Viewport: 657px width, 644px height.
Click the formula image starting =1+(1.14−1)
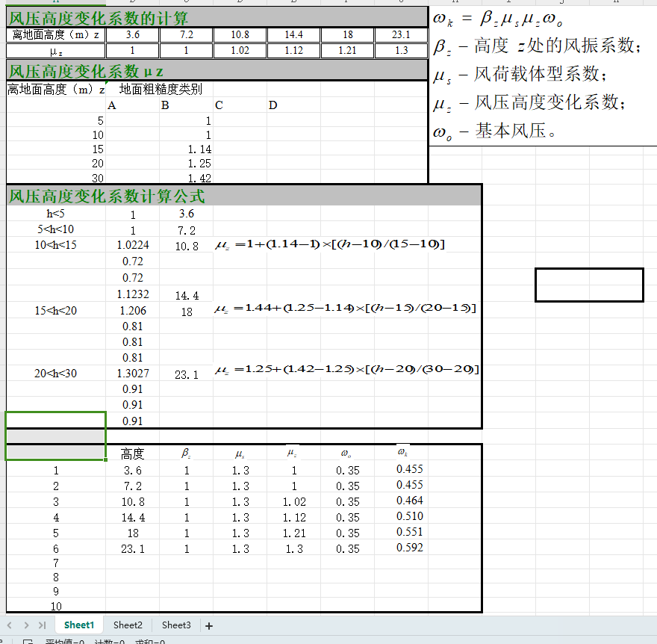[x=330, y=244]
